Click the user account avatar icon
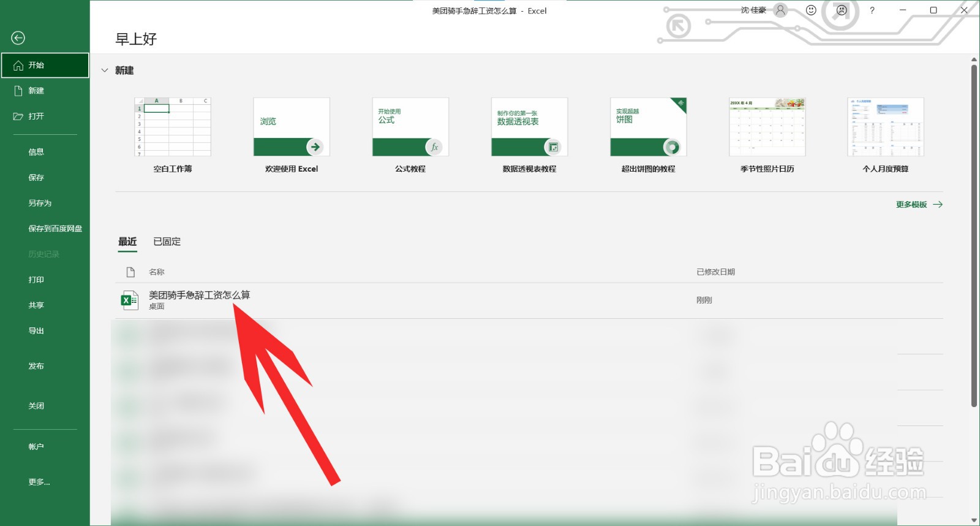This screenshot has height=526, width=980. click(780, 10)
